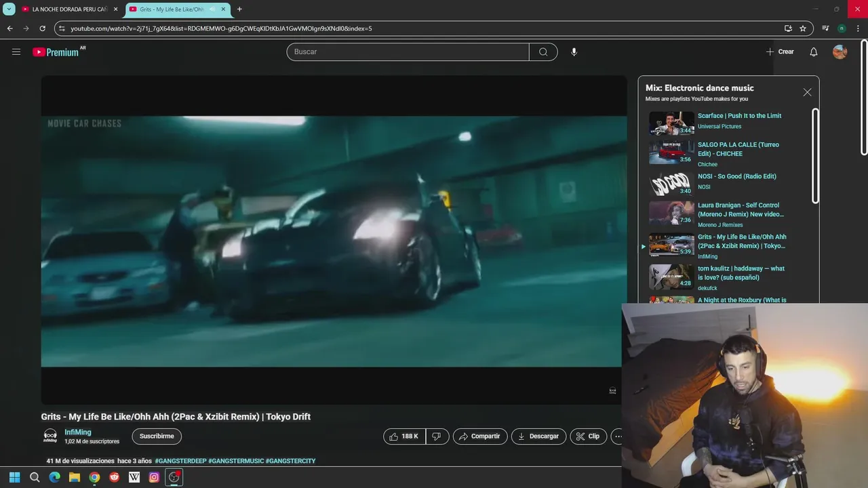The width and height of the screenshot is (868, 488).
Task: Like the video with 188 K
Action: click(x=404, y=436)
